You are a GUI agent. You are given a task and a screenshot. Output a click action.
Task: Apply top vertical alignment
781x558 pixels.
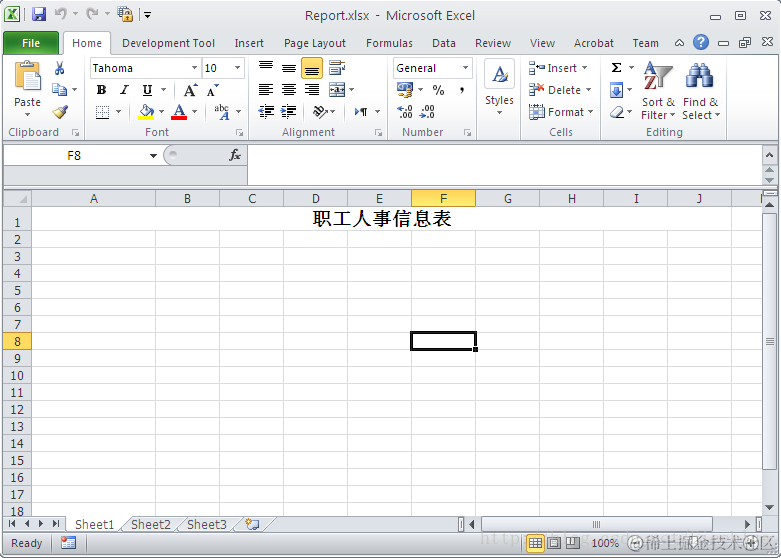coord(266,68)
